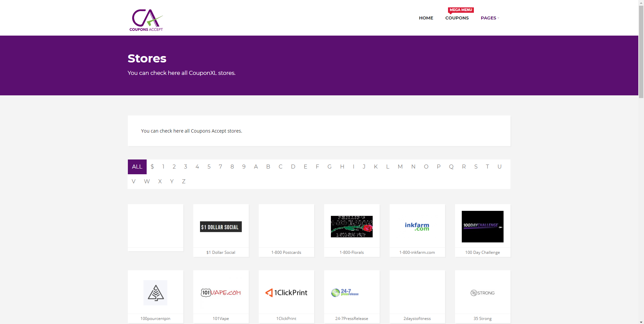The width and height of the screenshot is (644, 324).
Task: Open the COUPONS mega menu
Action: click(x=457, y=18)
